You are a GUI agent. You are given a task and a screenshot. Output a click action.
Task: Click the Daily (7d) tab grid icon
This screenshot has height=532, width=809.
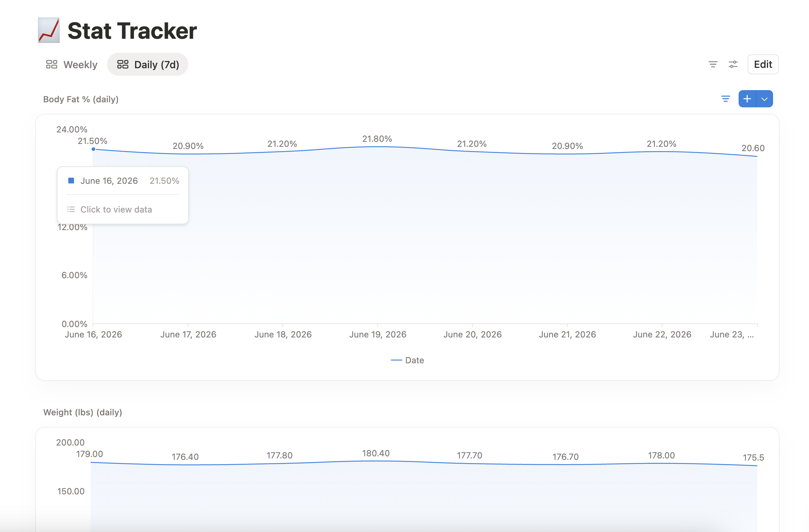pos(123,65)
